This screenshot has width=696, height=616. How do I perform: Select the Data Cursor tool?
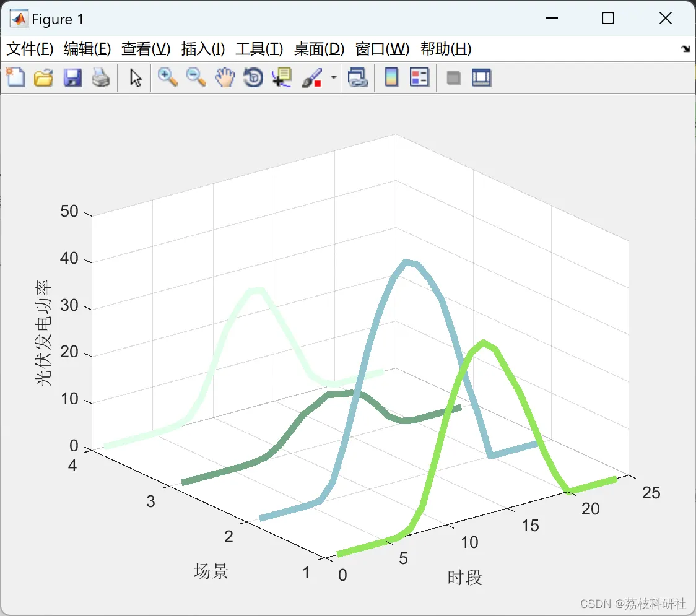[x=282, y=77]
